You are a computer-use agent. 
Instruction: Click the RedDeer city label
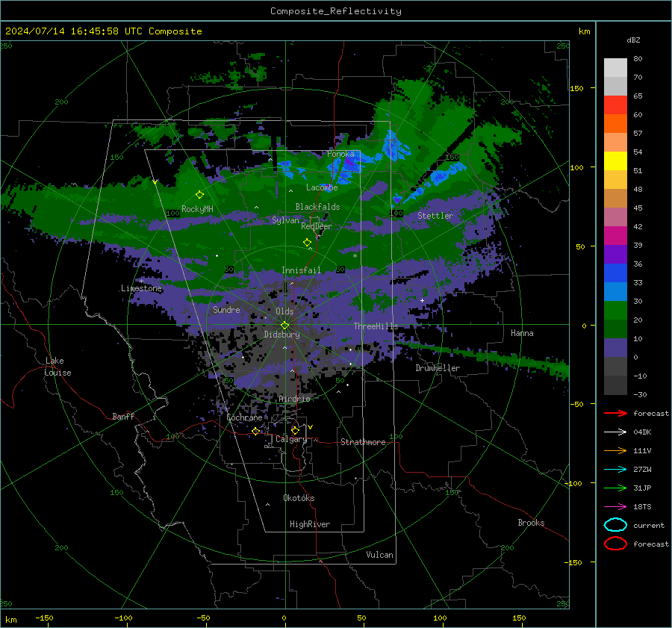click(317, 226)
